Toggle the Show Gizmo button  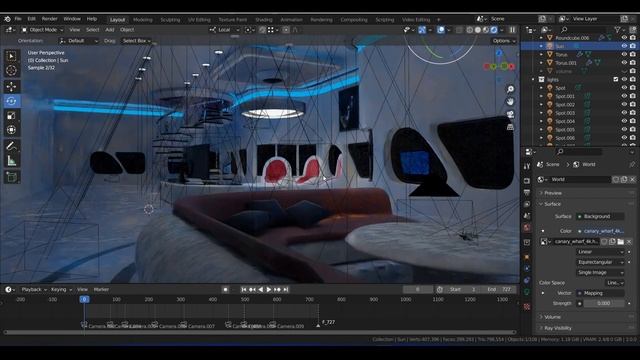pos(422,30)
